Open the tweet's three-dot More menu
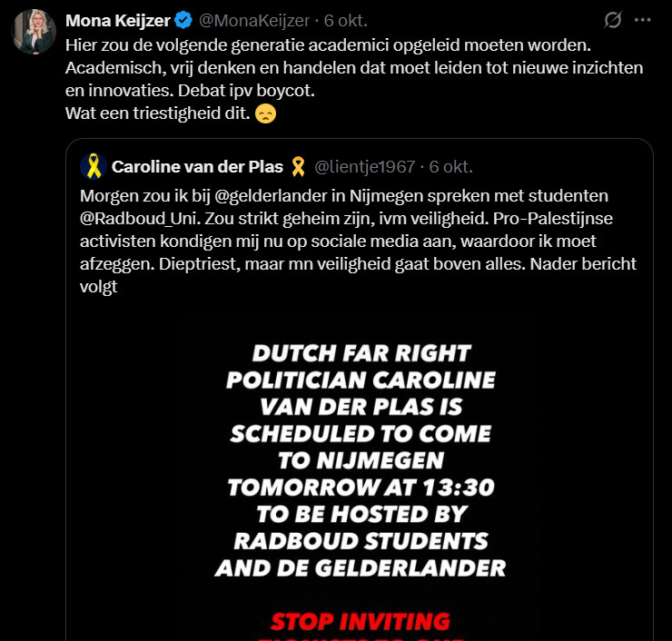Image resolution: width=672 pixels, height=641 pixels. coord(643,19)
